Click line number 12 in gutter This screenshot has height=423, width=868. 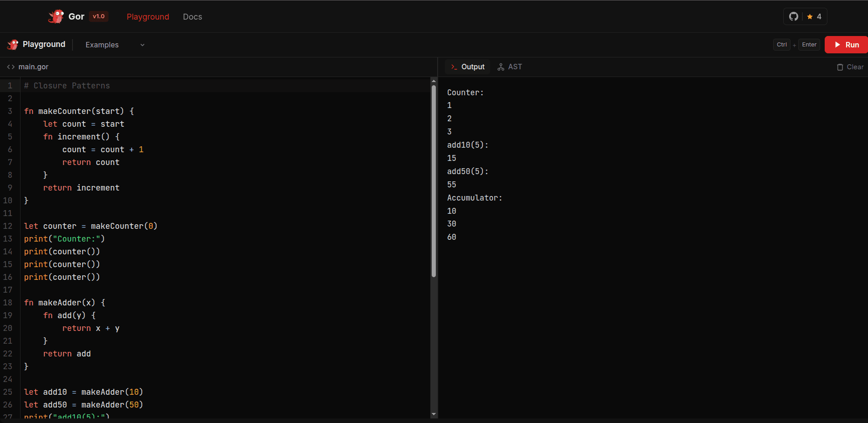[8, 226]
